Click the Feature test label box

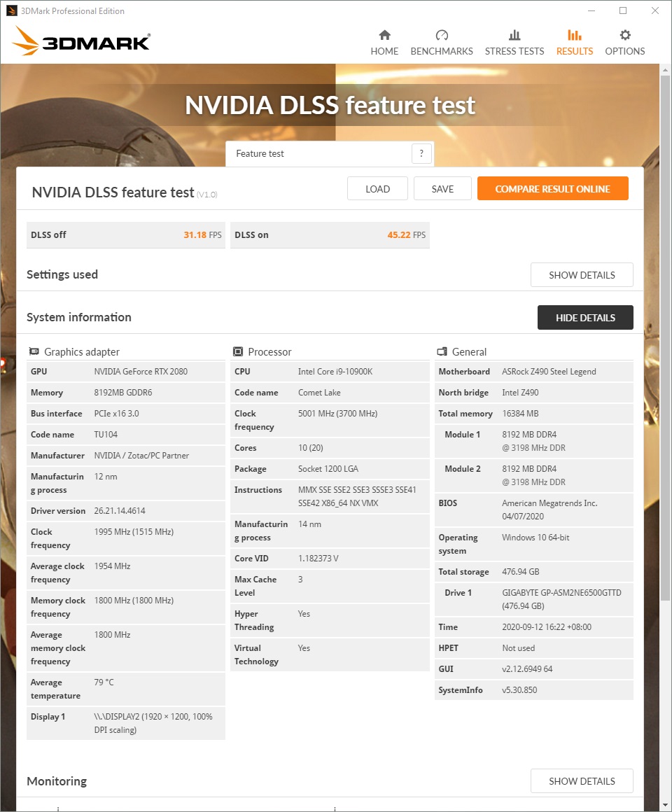point(318,154)
